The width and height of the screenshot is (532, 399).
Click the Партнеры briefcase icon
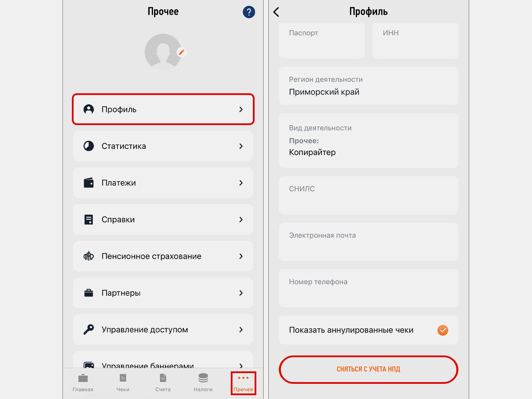89,293
